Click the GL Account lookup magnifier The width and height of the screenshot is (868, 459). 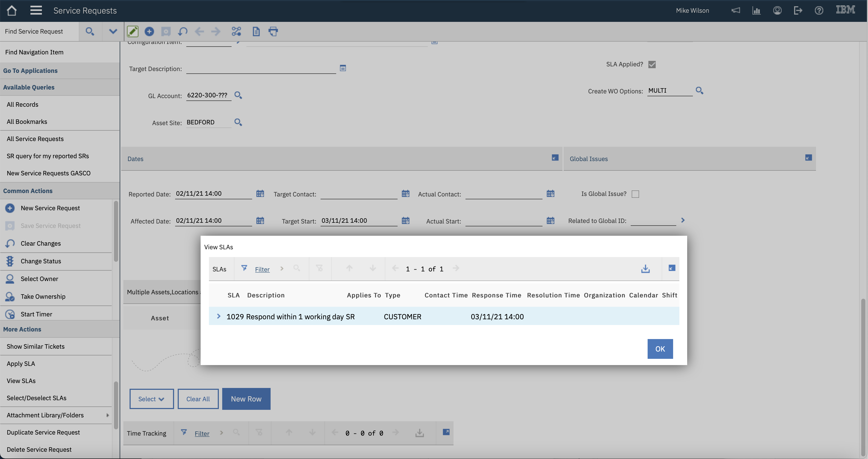point(238,95)
